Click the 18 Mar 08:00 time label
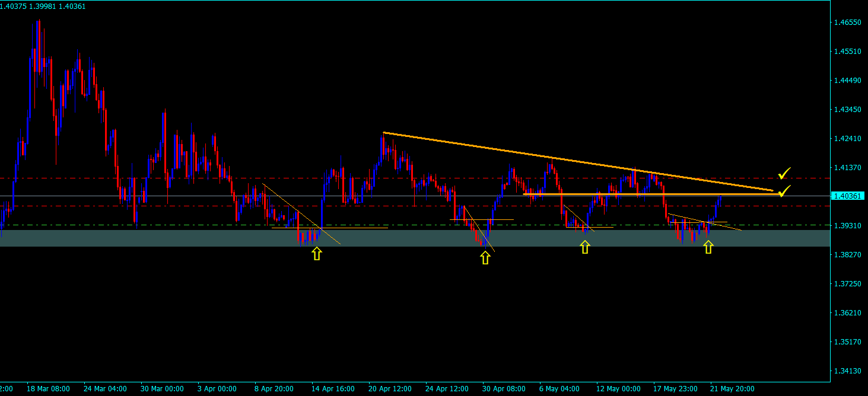The width and height of the screenshot is (868, 396). click(49, 389)
